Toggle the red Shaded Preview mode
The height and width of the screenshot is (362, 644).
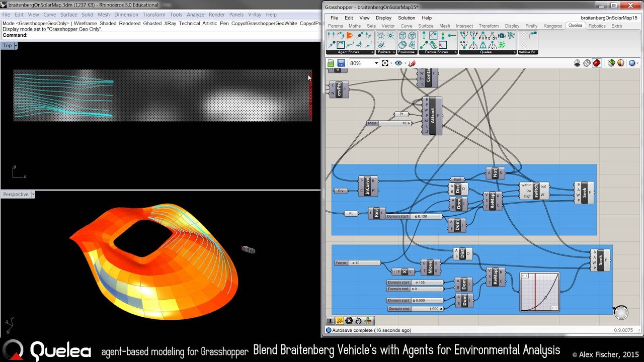pyautogui.click(x=596, y=63)
